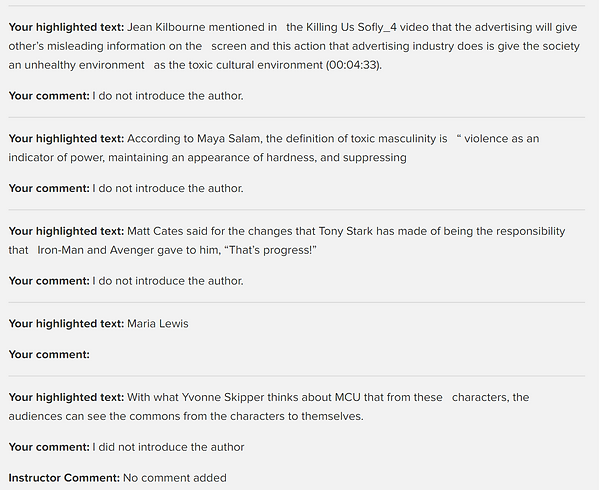Click 'I did not introduce the author' comment
This screenshot has height=490, width=600.
[x=168, y=447]
